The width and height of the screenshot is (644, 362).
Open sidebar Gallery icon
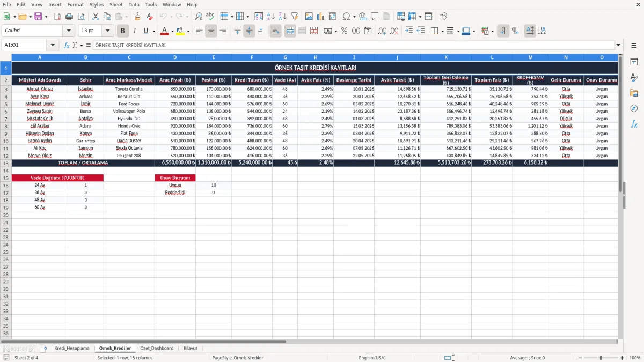(634, 93)
